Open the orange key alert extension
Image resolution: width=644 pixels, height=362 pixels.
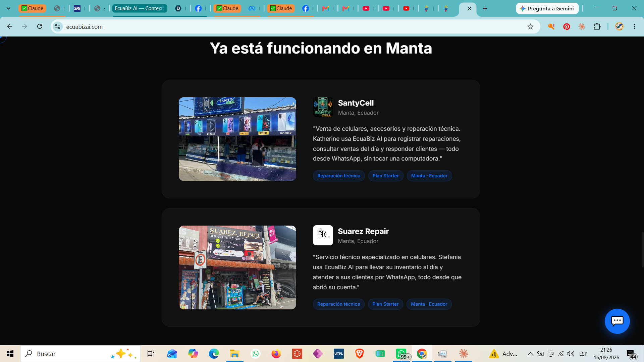551,26
